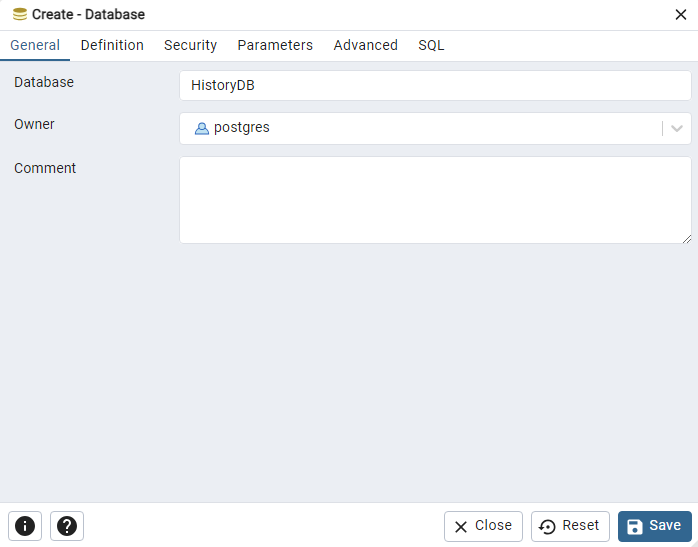Click inside the Comment text area
698x547 pixels.
pos(435,199)
